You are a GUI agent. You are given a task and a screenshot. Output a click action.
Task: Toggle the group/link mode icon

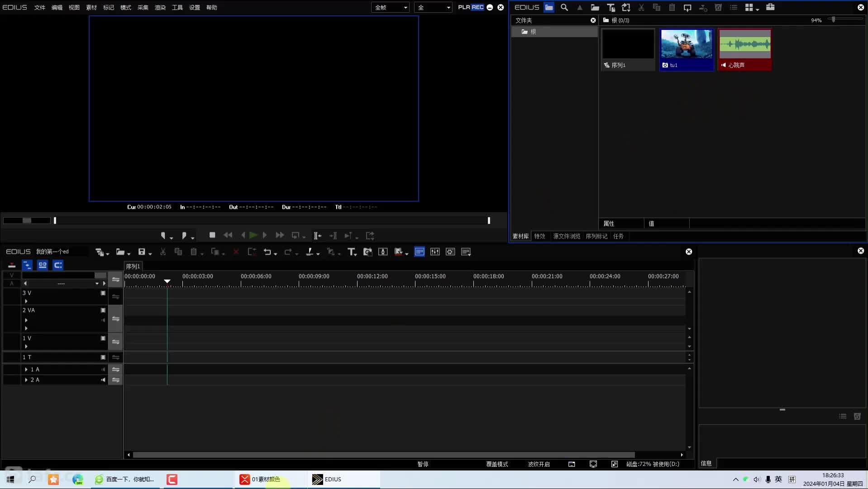43,265
